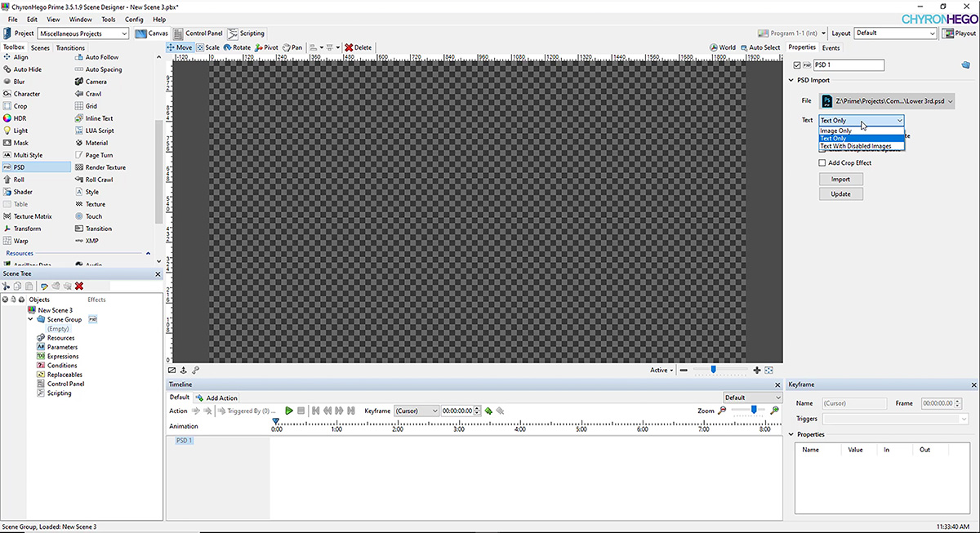Play the timeline animation
Image resolution: width=980 pixels, height=533 pixels.
click(x=289, y=411)
